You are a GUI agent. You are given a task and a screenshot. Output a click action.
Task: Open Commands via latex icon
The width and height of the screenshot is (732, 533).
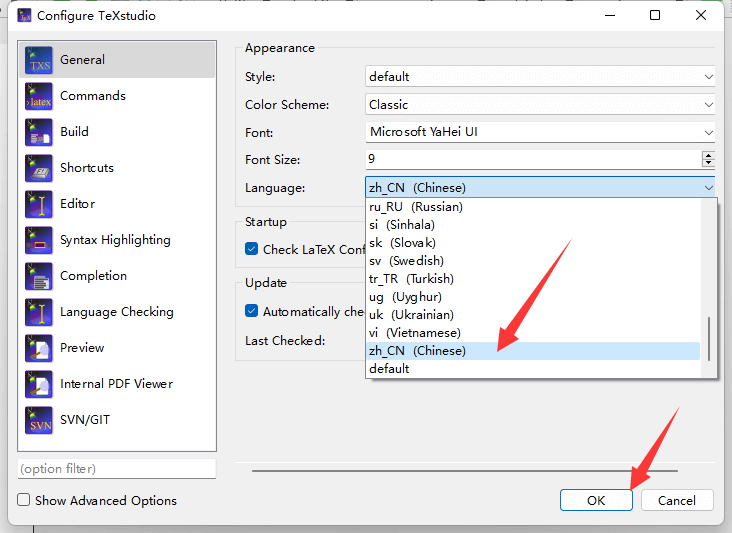coord(39,96)
